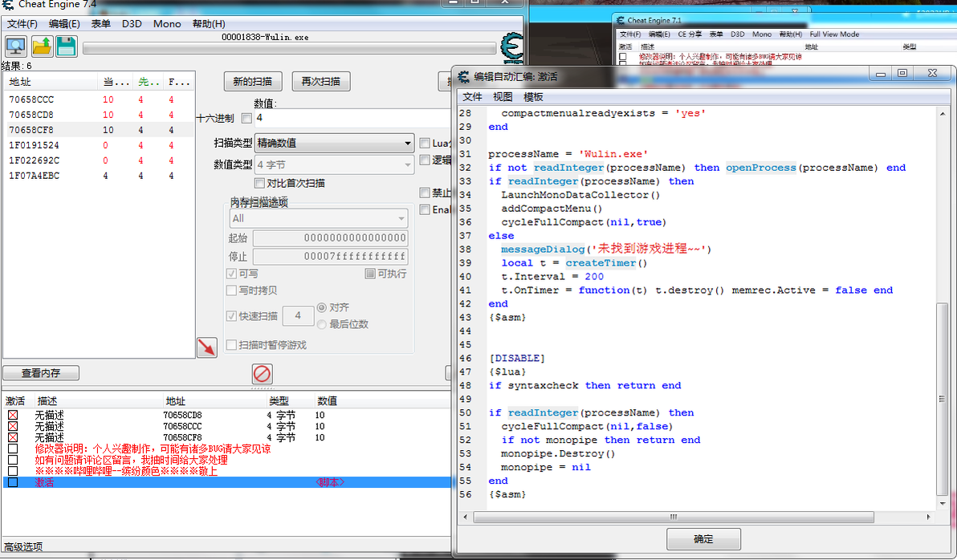Viewport: 957px width, 560px height.
Task: Click scroll-up arrow in script editor
Action: [943, 113]
